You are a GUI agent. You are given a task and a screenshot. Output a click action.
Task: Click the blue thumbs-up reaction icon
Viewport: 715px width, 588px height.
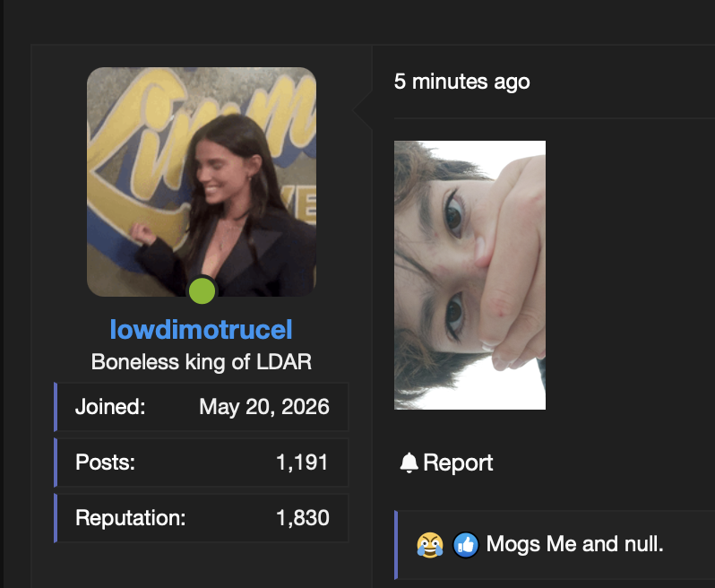pyautogui.click(x=466, y=545)
